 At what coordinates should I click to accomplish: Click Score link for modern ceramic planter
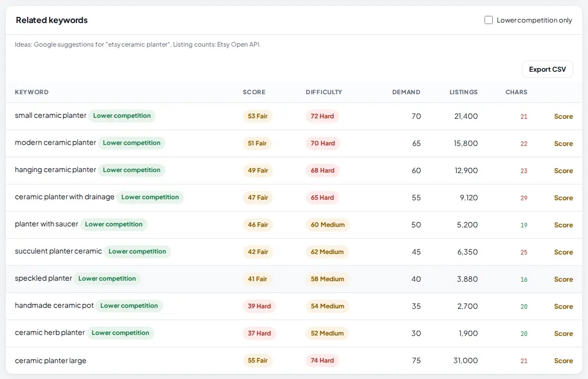coord(563,143)
